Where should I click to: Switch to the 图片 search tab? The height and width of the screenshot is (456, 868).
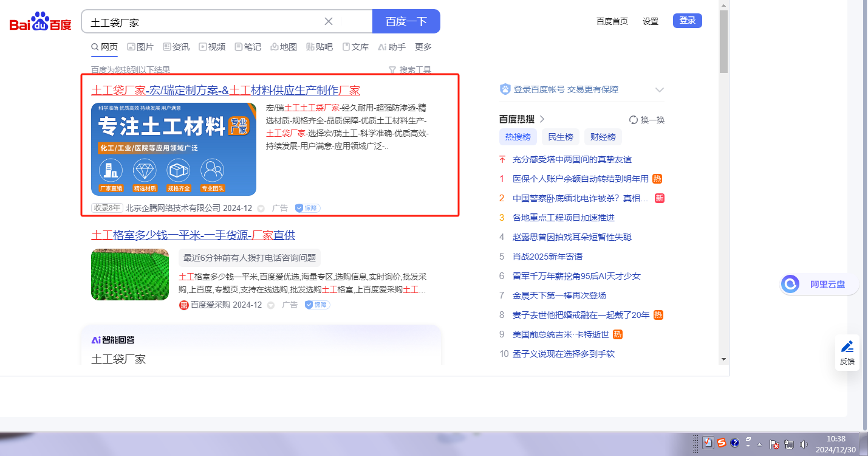140,47
